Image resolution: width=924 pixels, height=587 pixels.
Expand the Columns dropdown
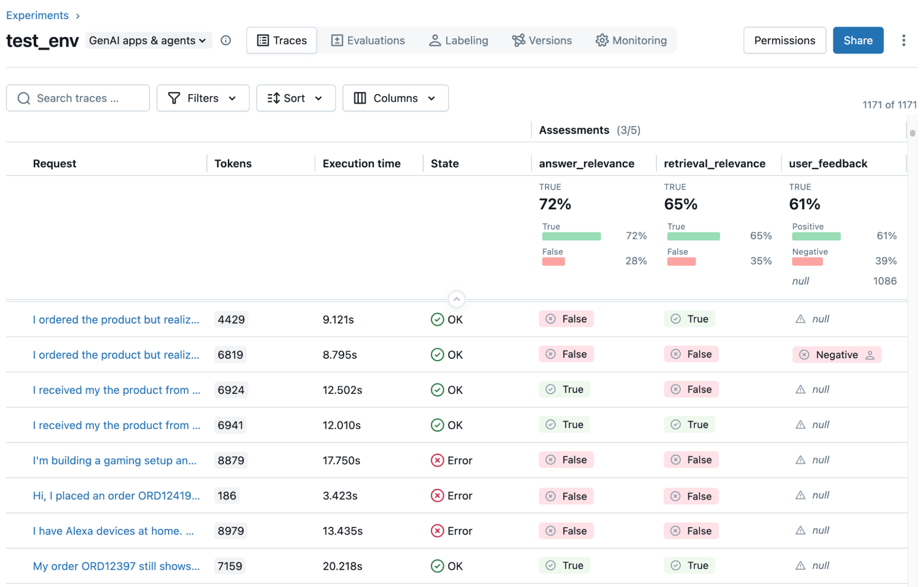point(395,98)
